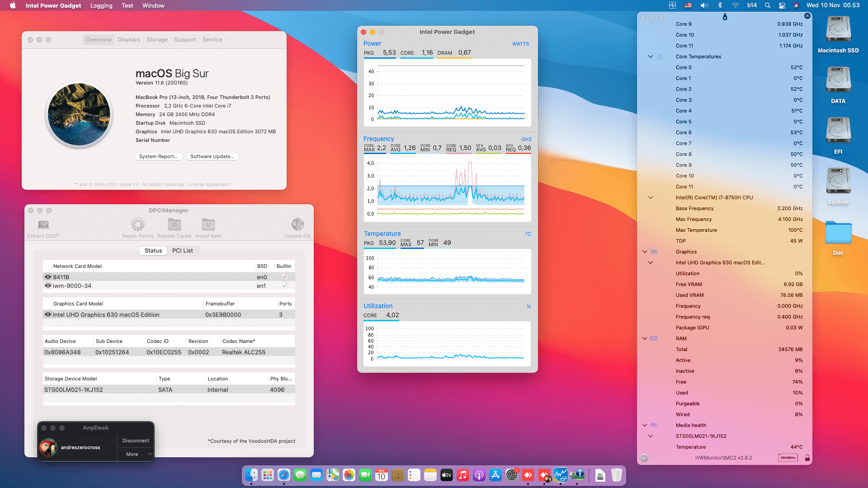The height and width of the screenshot is (488, 868).
Task: Switch to Displays tab in About This Mac
Action: point(129,40)
